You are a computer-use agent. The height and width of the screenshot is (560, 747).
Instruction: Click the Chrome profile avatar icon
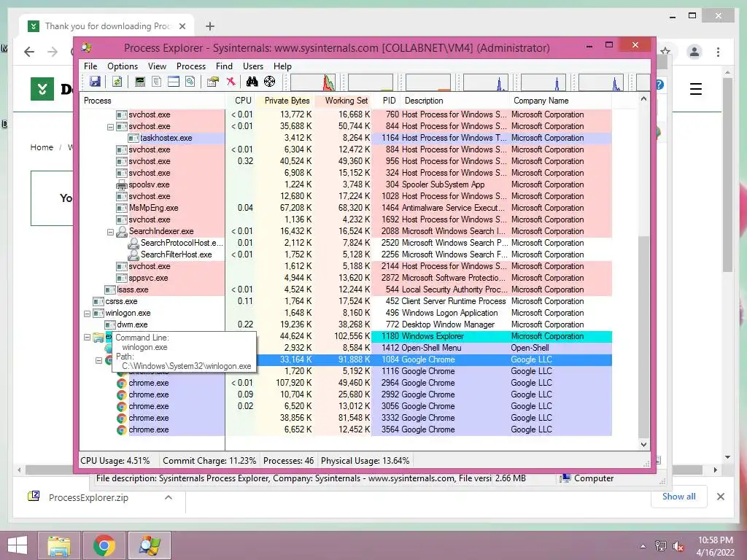(x=694, y=52)
